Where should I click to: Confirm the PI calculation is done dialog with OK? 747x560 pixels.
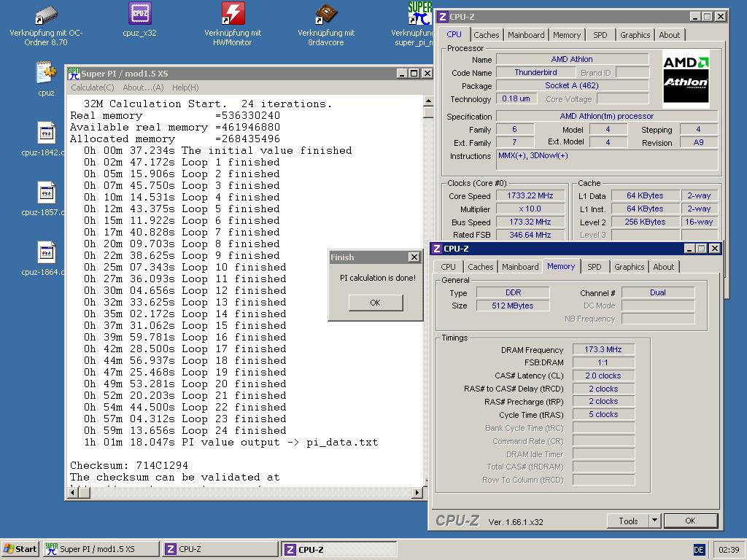(x=376, y=303)
